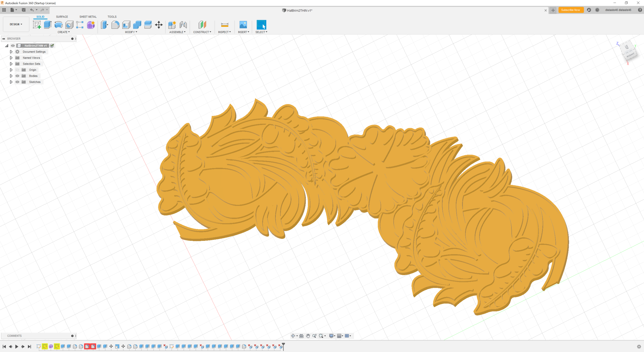644x352 pixels.
Task: Toggle visibility of the Sketches folder
Action: tap(17, 82)
